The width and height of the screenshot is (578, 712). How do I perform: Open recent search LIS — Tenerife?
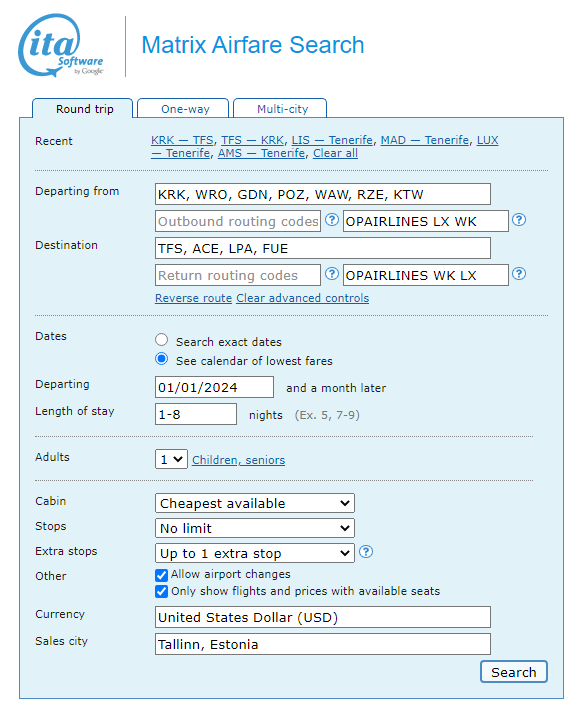332,140
